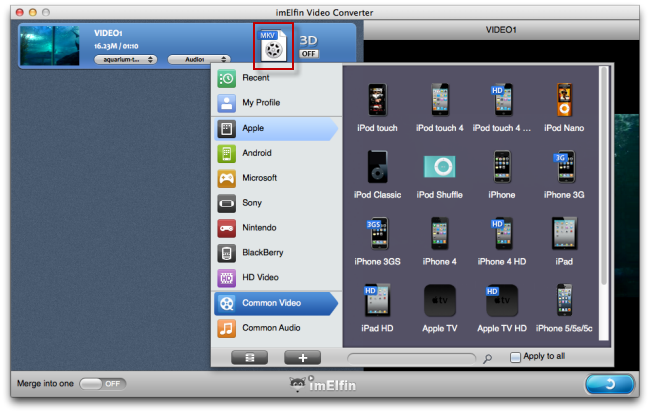650x413 pixels.
Task: Select the iPad preset
Action: pos(564,241)
